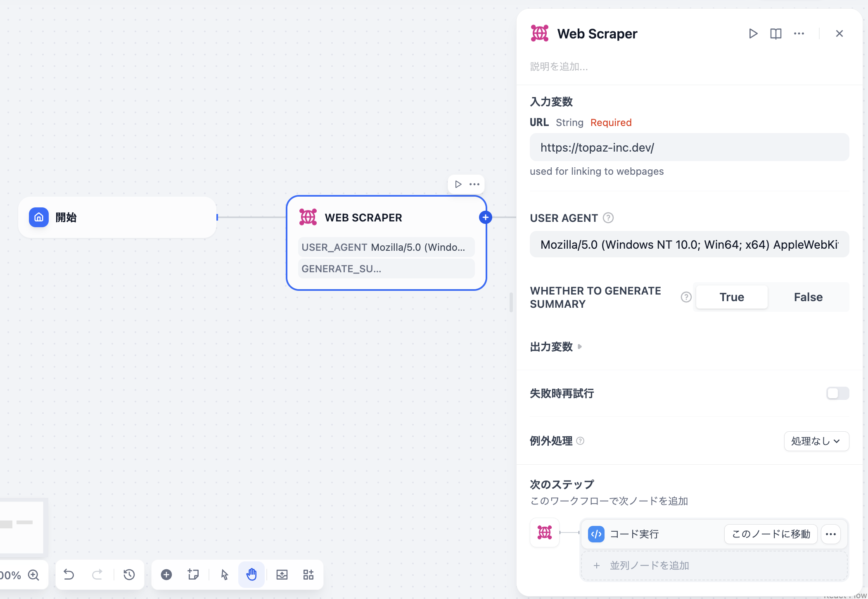Image resolution: width=868 pixels, height=599 pixels.
Task: Switch to pointer mode cursor icon
Action: tap(225, 575)
